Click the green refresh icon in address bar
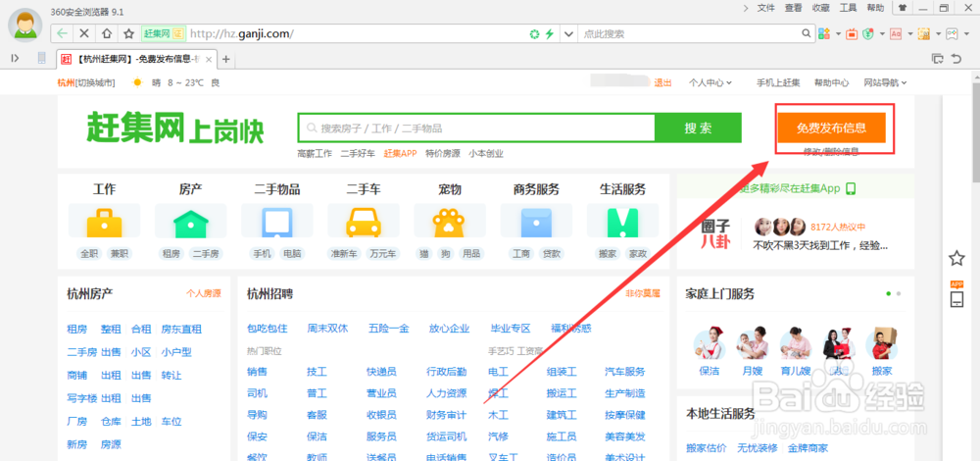This screenshot has width=980, height=461. (534, 33)
